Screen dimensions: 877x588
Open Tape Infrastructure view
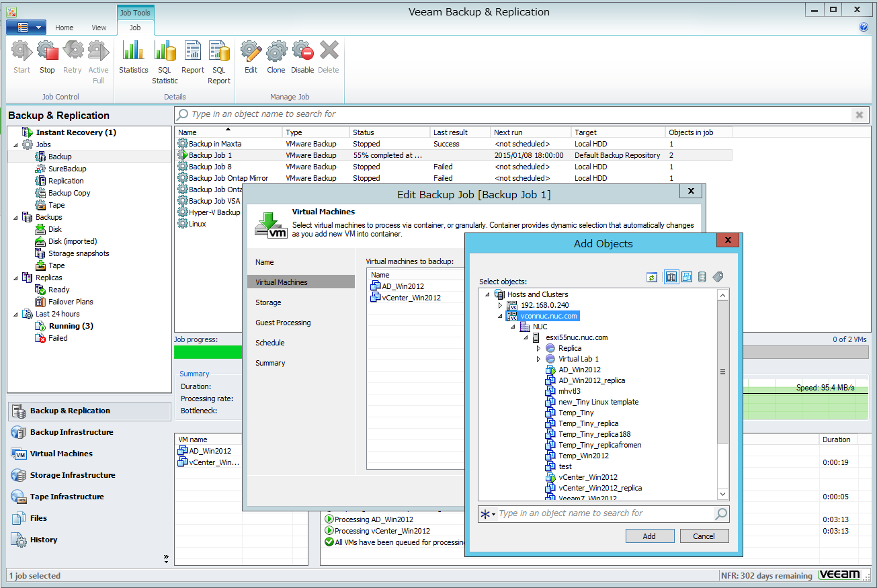(67, 497)
